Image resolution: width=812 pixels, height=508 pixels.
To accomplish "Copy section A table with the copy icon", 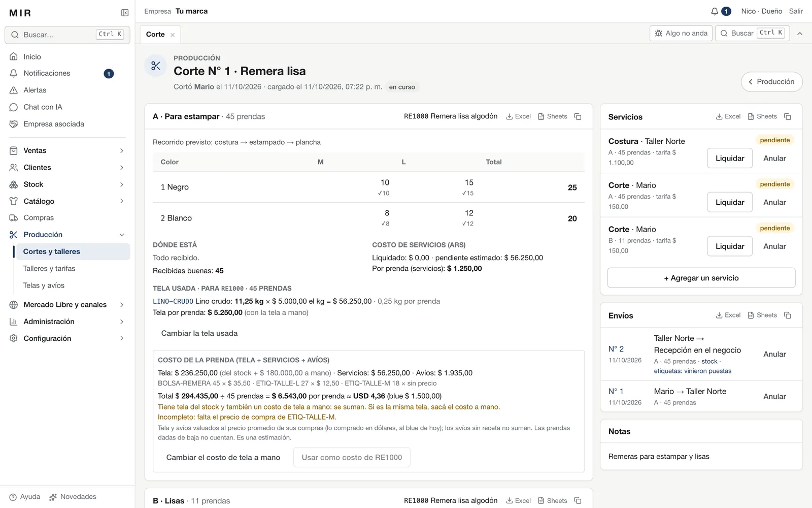I will [x=578, y=116].
